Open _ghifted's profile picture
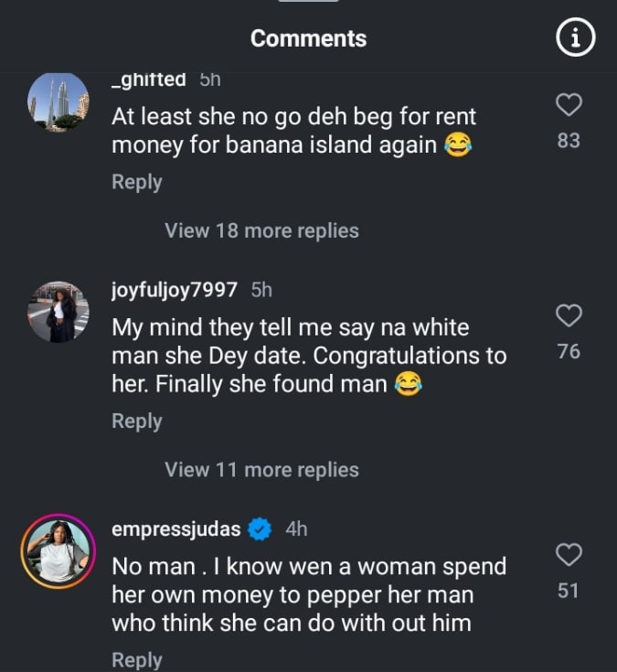617x672 pixels. 58,101
